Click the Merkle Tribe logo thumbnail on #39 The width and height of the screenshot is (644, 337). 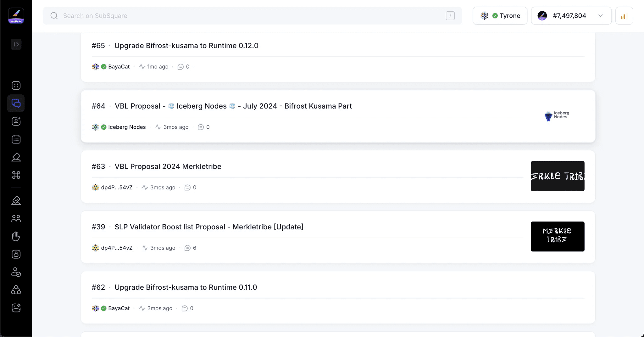[558, 237]
